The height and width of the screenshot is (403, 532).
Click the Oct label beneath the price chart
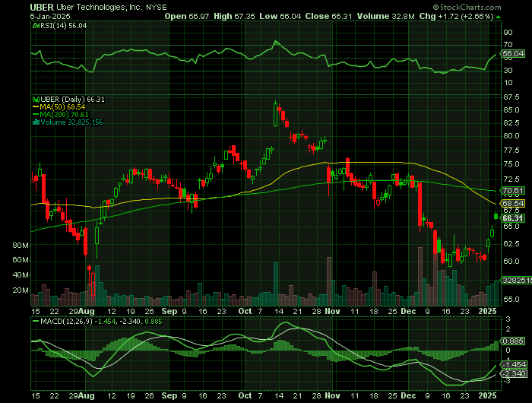pos(245,311)
